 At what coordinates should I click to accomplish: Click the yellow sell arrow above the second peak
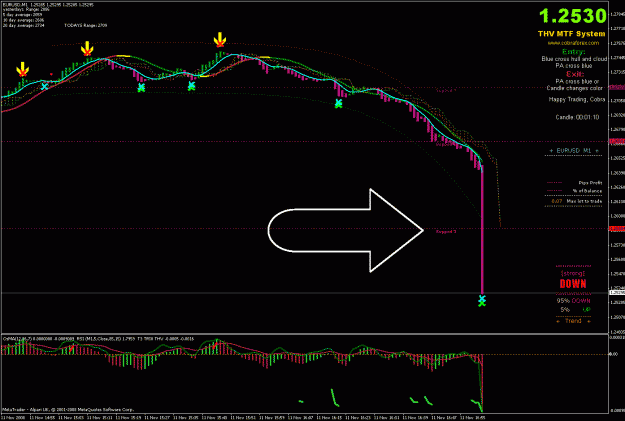click(x=87, y=49)
